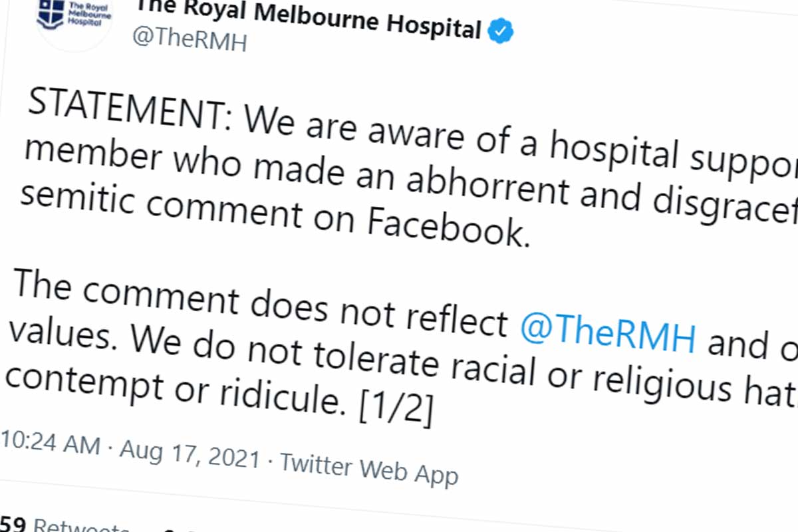Select the grey @TheRMH handle below name
798x532 pixels.
coord(190,42)
